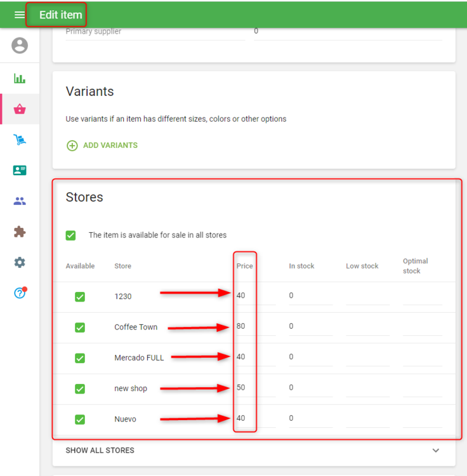
Task: Open Settings gear icon in sidebar
Action: click(20, 262)
